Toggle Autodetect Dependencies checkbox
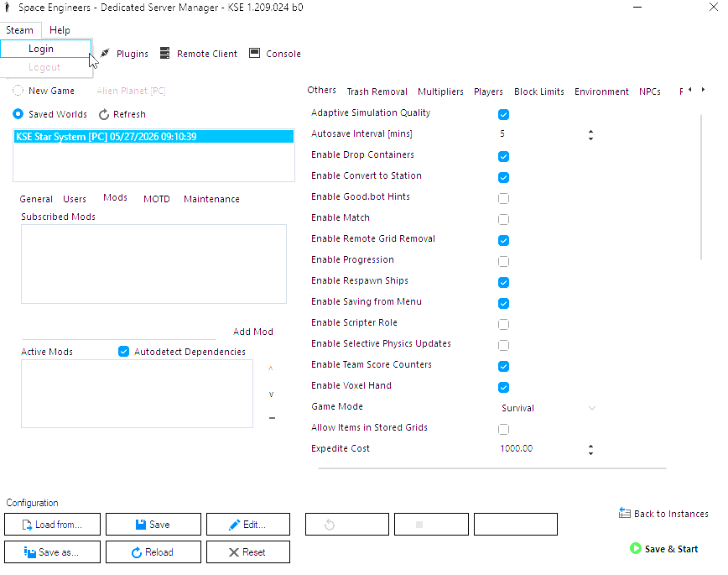 coord(123,352)
